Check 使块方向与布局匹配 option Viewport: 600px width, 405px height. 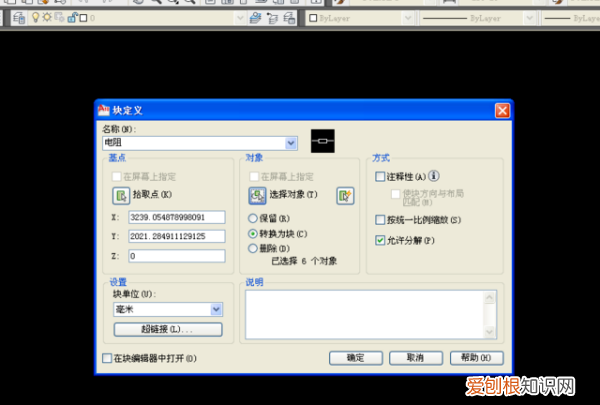tap(395, 194)
